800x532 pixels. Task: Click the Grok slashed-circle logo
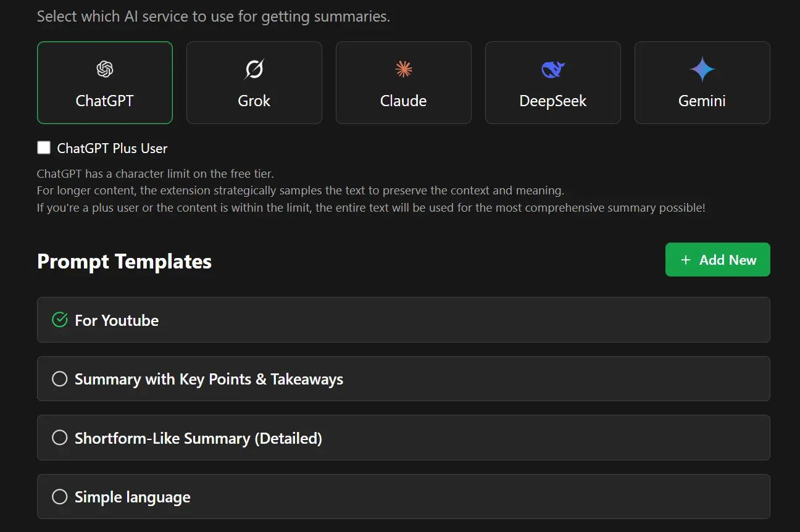254,69
